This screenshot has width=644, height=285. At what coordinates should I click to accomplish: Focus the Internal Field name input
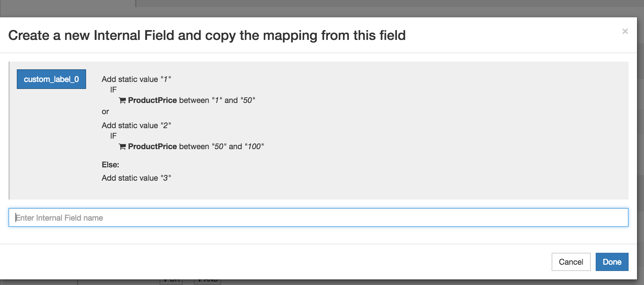(318, 217)
